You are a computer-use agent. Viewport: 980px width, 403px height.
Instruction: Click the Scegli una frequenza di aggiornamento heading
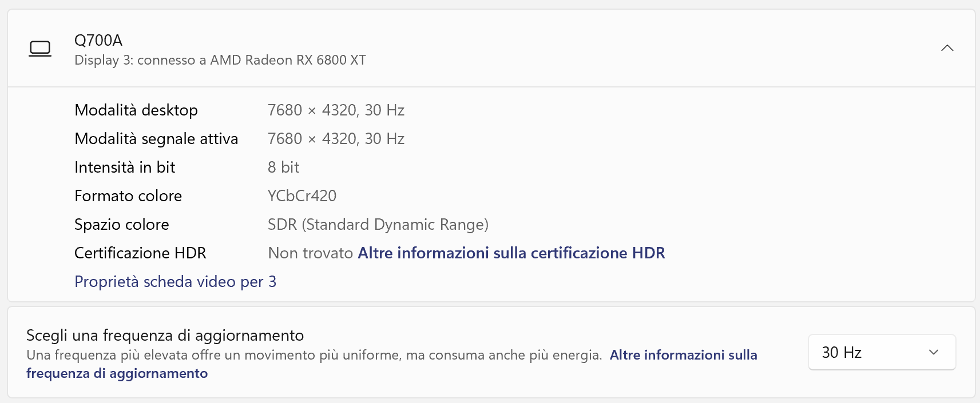tap(165, 335)
